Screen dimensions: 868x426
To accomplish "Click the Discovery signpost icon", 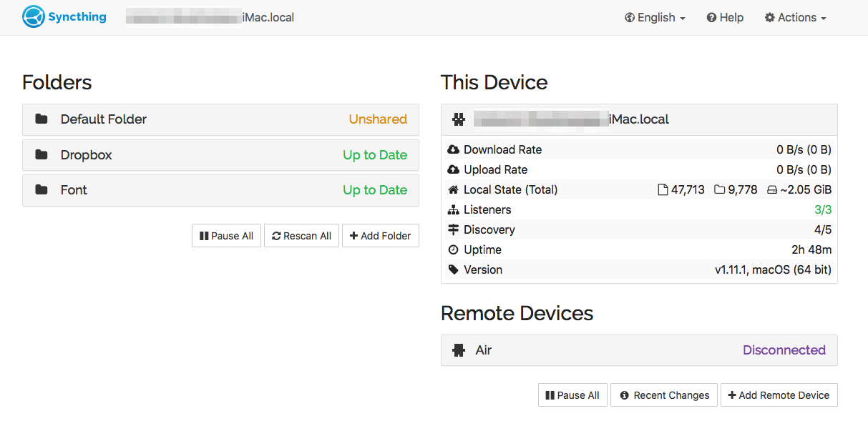I will [x=453, y=230].
